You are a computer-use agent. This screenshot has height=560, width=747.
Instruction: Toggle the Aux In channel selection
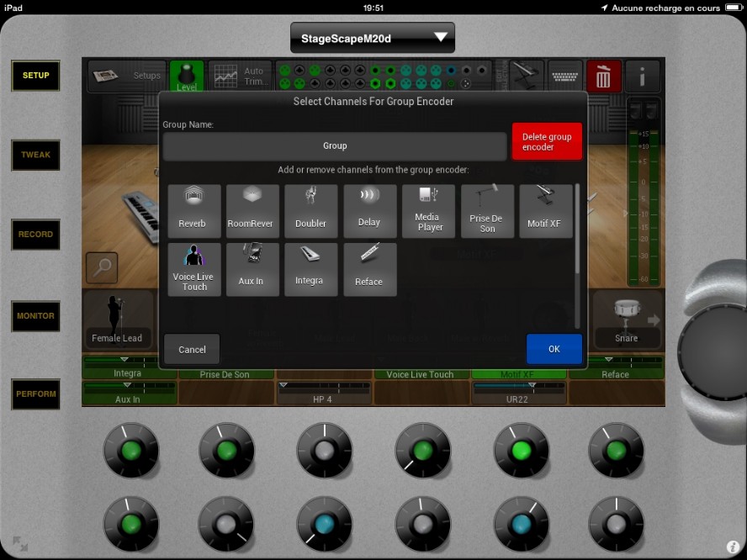(252, 269)
